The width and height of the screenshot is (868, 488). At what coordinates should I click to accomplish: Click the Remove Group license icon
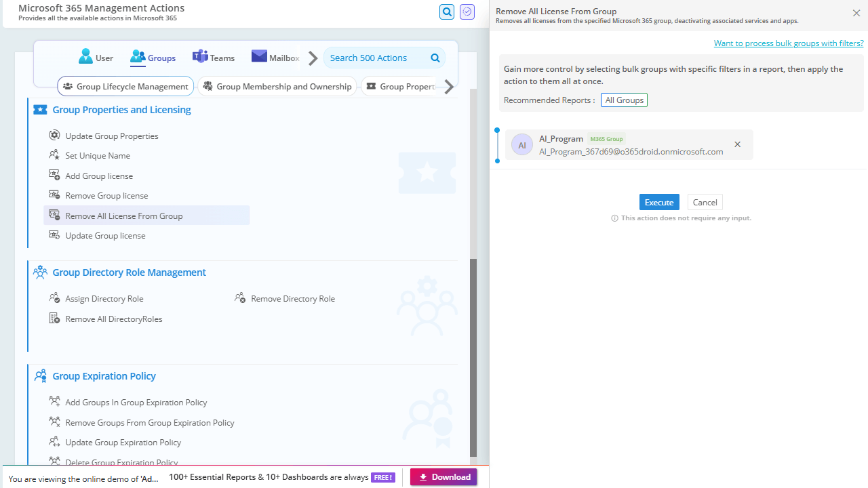point(54,195)
